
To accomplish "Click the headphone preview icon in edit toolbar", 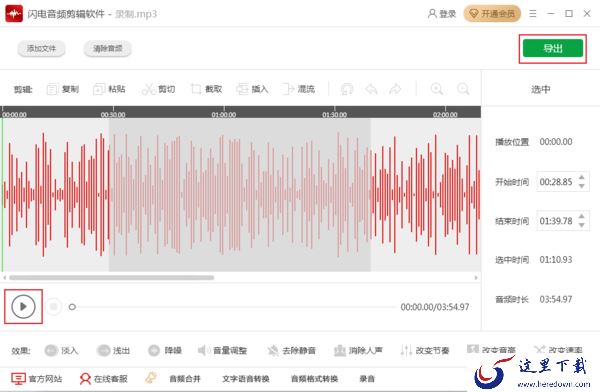I will 347,89.
